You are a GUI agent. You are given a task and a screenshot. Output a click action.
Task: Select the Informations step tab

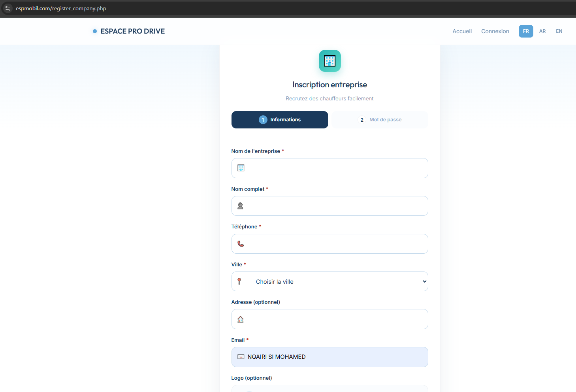[x=280, y=120]
